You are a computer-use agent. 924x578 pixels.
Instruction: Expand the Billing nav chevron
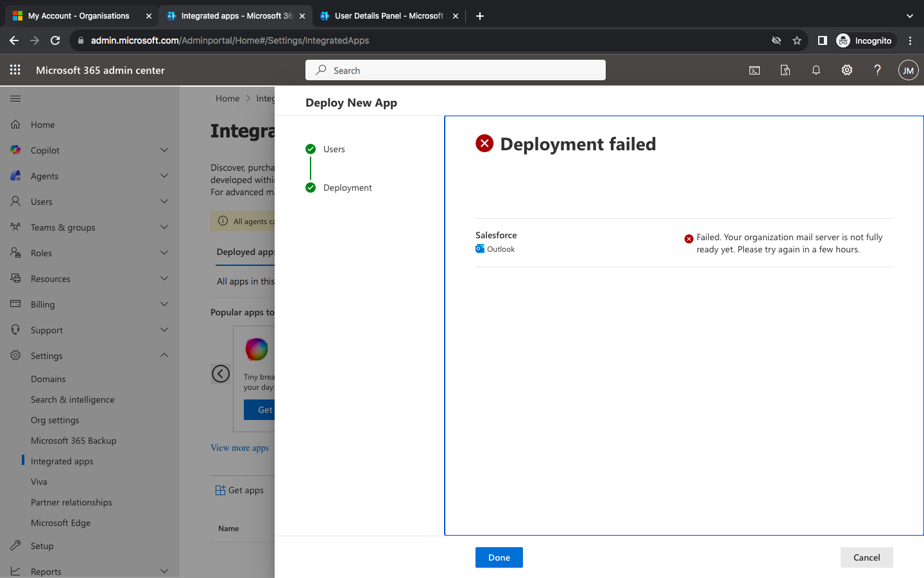coord(164,304)
